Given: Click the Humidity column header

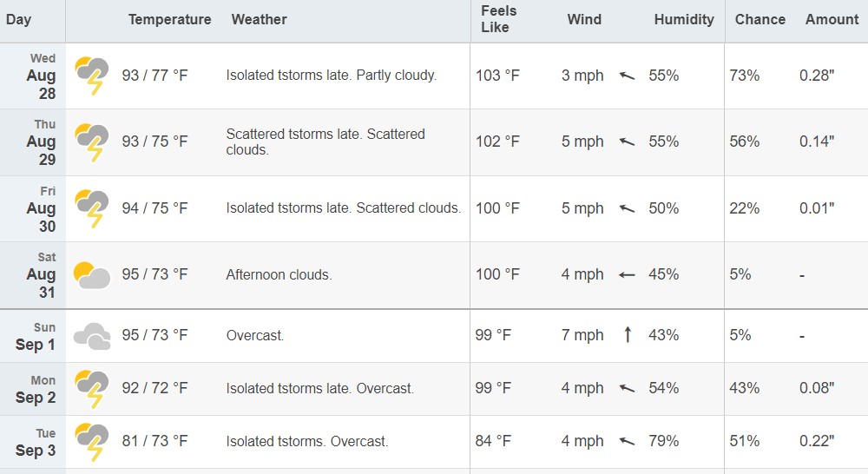Looking at the screenshot, I should pos(684,19).
